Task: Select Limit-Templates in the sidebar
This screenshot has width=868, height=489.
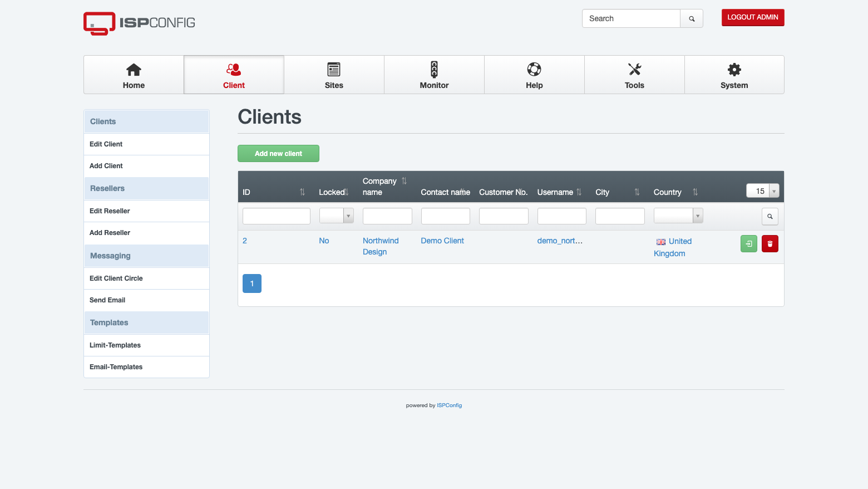Action: point(146,345)
